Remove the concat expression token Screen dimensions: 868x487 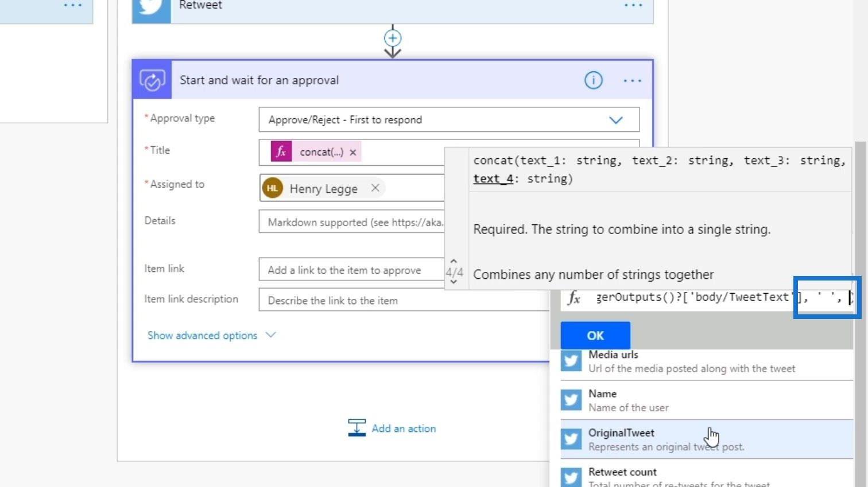[x=353, y=153]
